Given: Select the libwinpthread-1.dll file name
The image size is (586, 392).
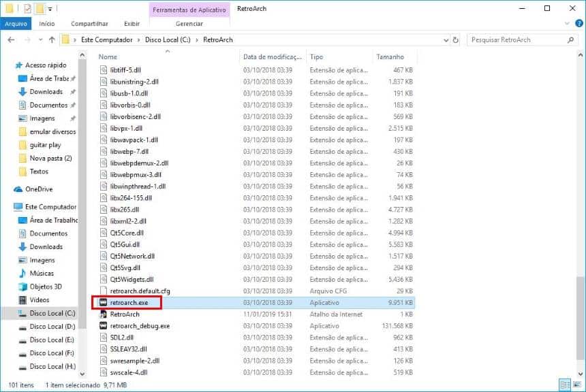Looking at the screenshot, I should (138, 186).
